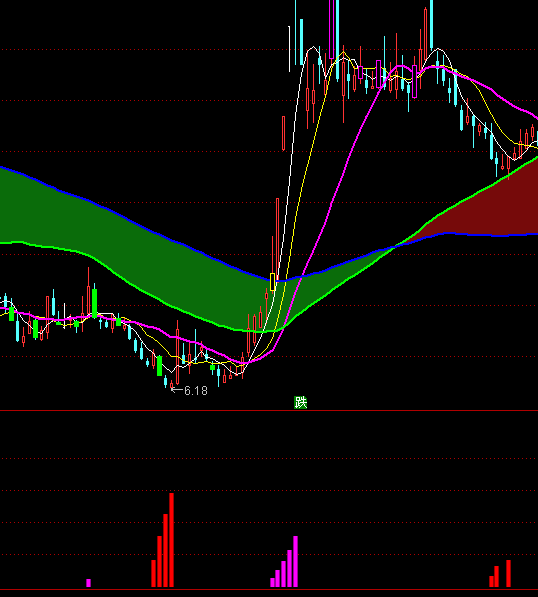Select the first solid green candle at far left
Viewport: 538px width, 597px height.
pyautogui.click(x=11, y=314)
